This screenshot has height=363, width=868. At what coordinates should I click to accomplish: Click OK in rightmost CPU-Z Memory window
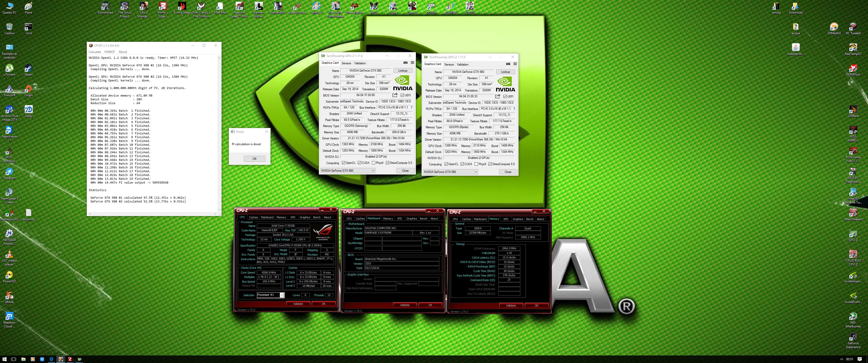(x=536, y=306)
